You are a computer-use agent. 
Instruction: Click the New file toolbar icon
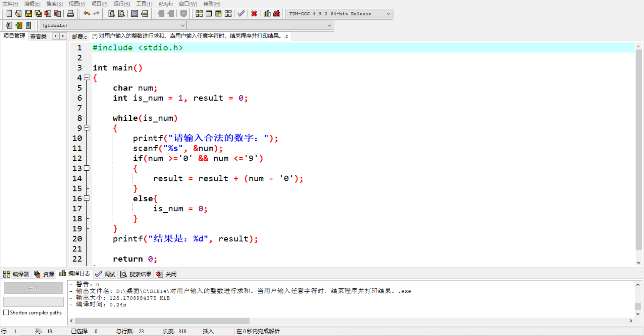pyautogui.click(x=9, y=13)
